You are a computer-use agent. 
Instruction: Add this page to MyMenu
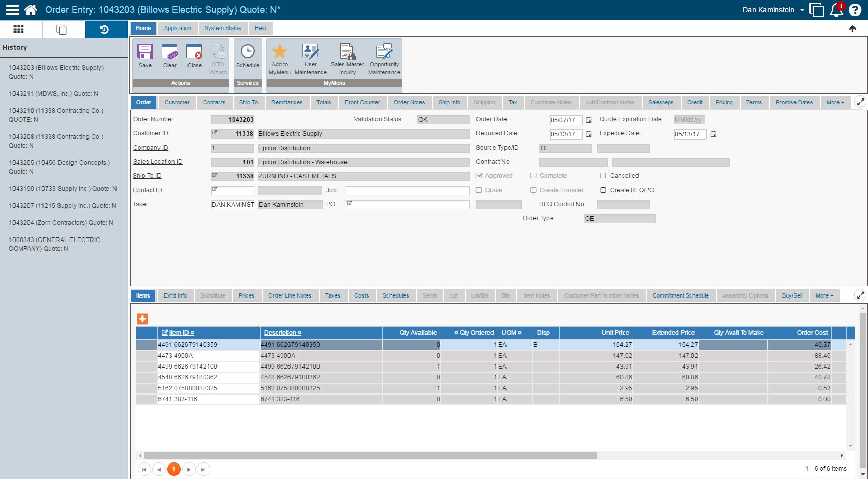pos(280,52)
